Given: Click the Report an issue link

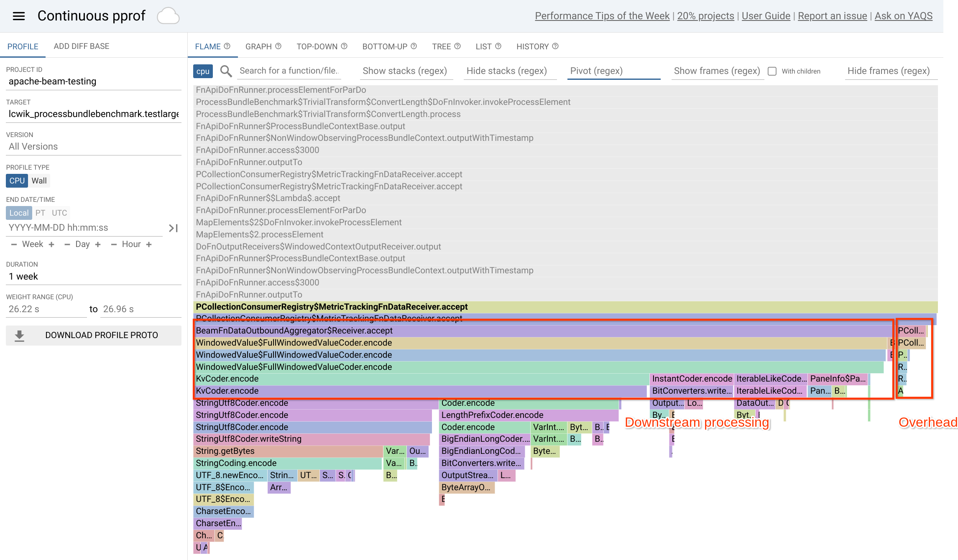Looking at the screenshot, I should tap(832, 16).
